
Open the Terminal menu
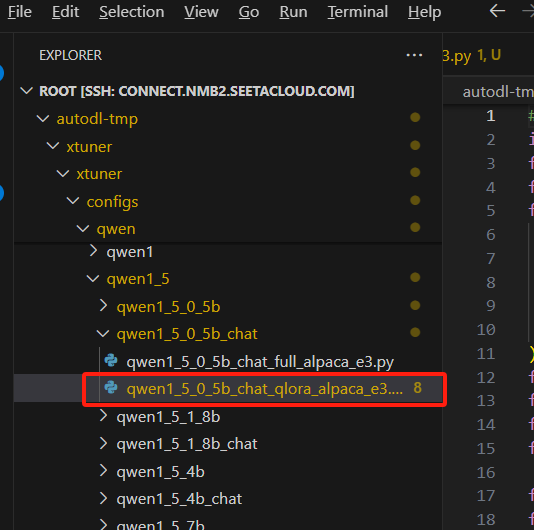tap(358, 12)
